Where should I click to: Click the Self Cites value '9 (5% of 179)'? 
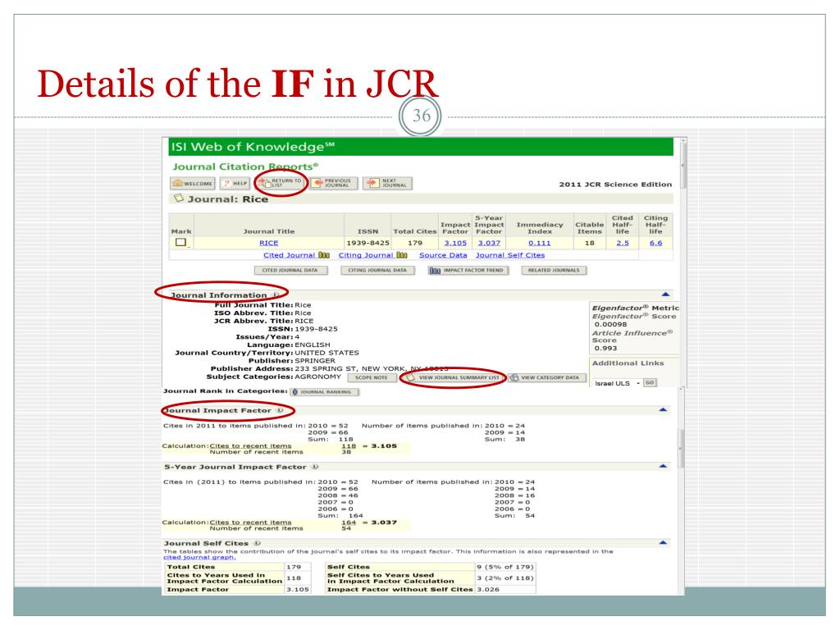[505, 567]
